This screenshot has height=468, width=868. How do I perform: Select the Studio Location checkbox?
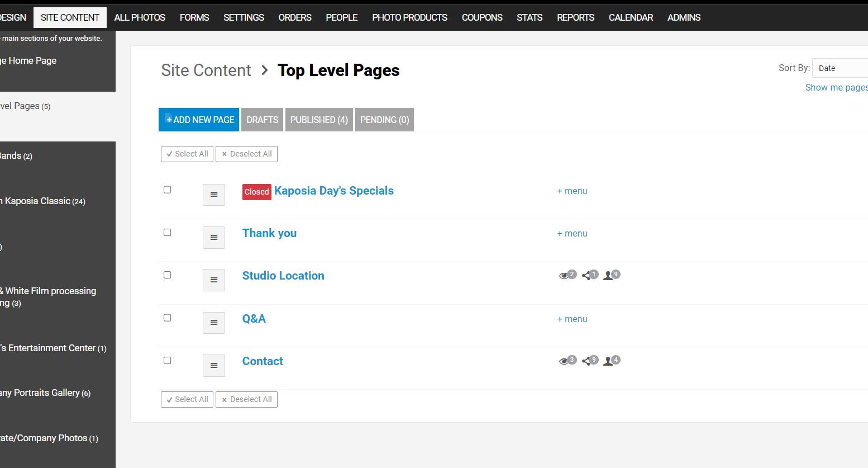coord(167,275)
